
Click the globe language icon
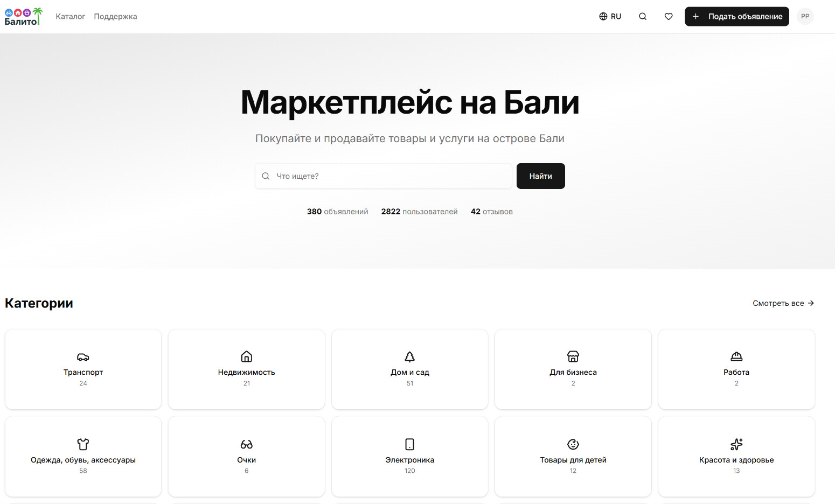(603, 17)
